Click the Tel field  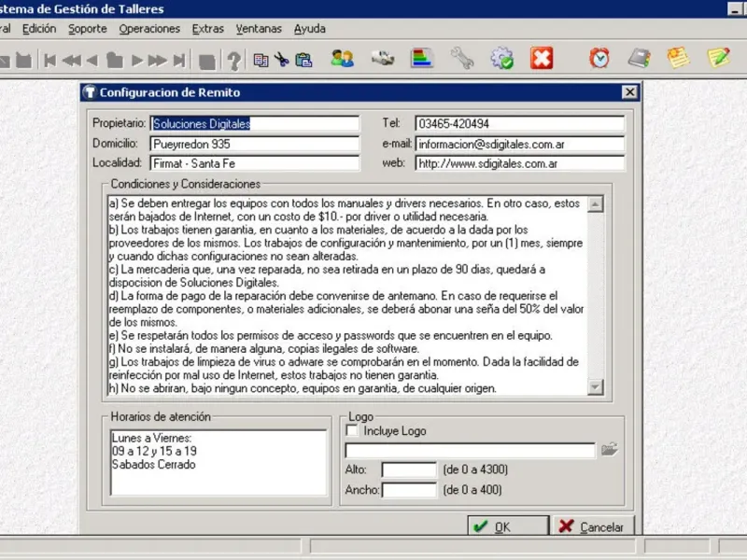(x=519, y=124)
